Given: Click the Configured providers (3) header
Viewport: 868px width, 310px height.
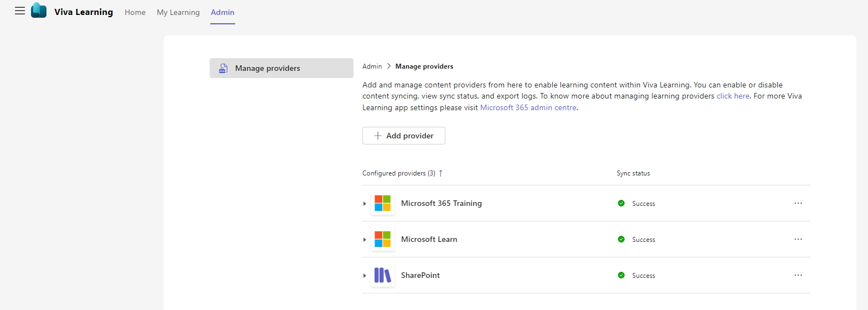Looking at the screenshot, I should [399, 173].
